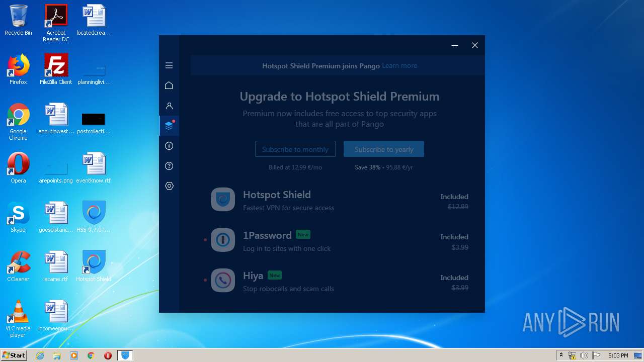Select Hotspot Shield taskbar button

[125, 355]
